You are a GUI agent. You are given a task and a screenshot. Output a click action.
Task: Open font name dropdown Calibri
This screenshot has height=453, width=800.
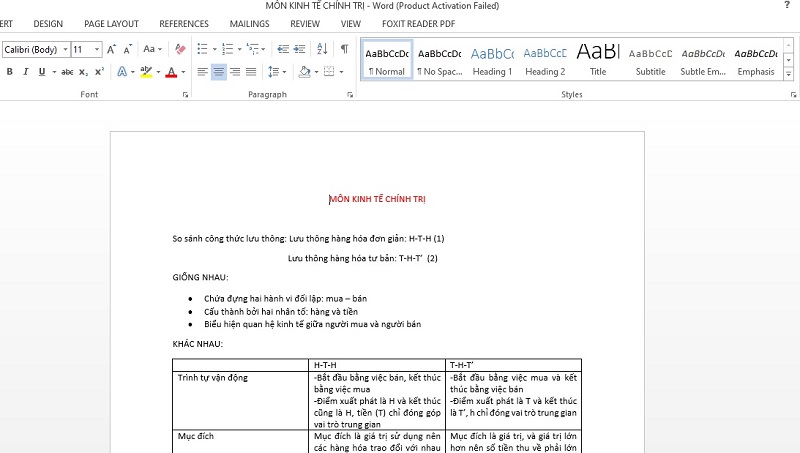click(65, 49)
